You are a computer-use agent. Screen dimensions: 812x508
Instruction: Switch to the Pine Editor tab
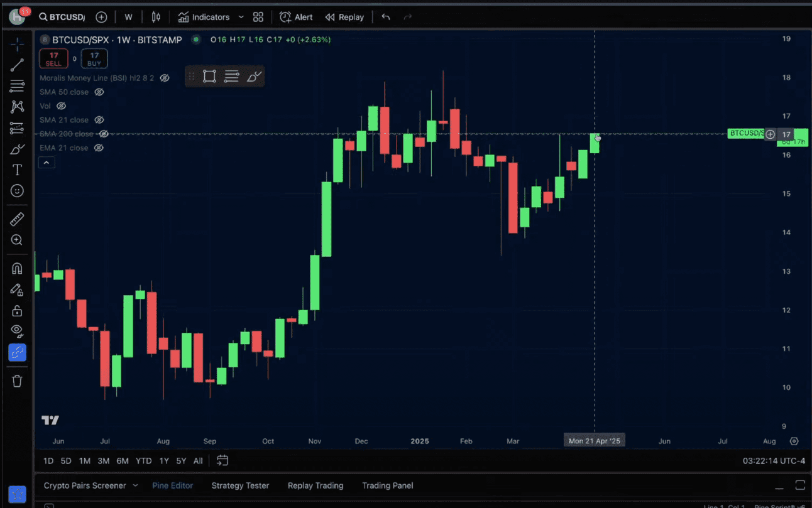(x=172, y=485)
